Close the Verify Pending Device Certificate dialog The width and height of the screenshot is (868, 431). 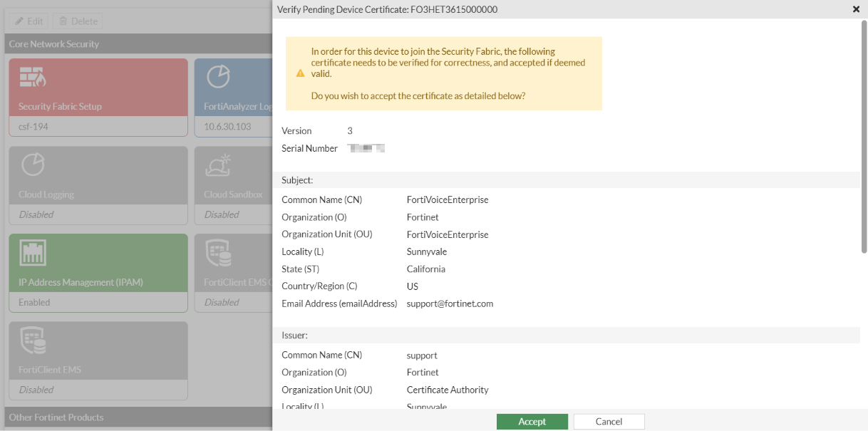tap(856, 9)
